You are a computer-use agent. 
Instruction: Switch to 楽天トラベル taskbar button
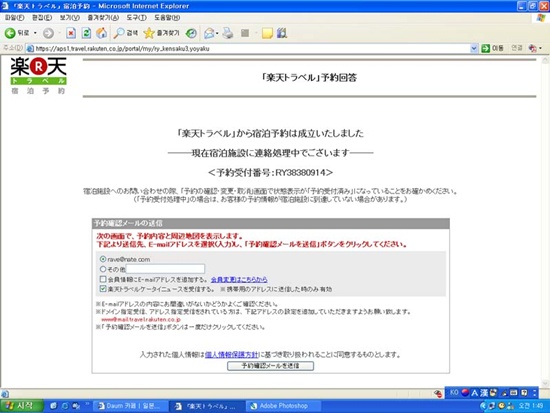pos(207,406)
